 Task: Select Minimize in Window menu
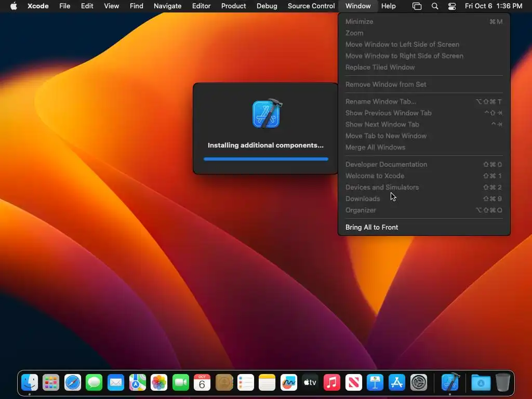[x=424, y=22]
